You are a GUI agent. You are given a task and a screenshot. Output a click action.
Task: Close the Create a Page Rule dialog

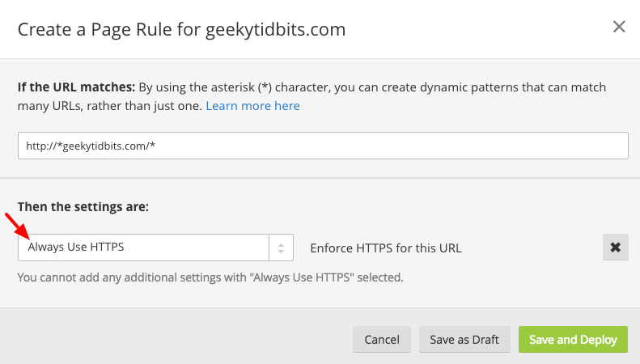coord(619,27)
